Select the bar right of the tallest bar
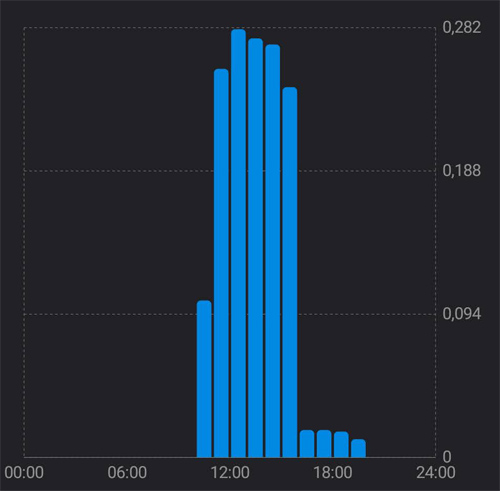The height and width of the screenshot is (491, 500). [x=255, y=248]
